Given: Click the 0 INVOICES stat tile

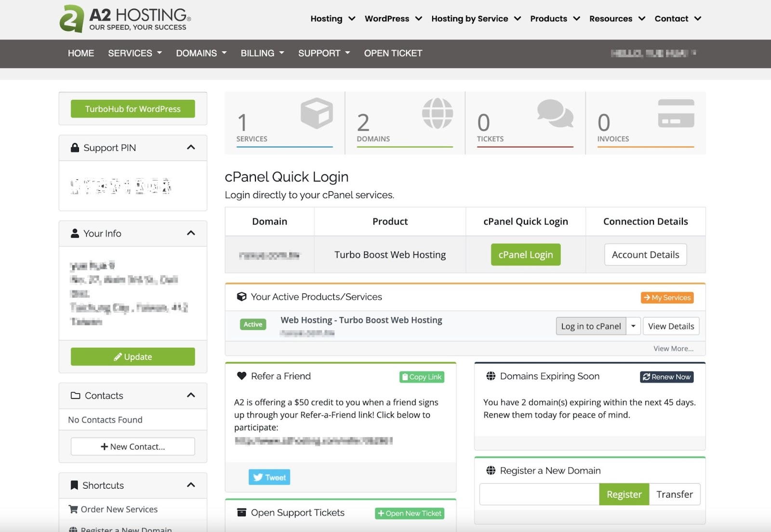Looking at the screenshot, I should pyautogui.click(x=646, y=123).
